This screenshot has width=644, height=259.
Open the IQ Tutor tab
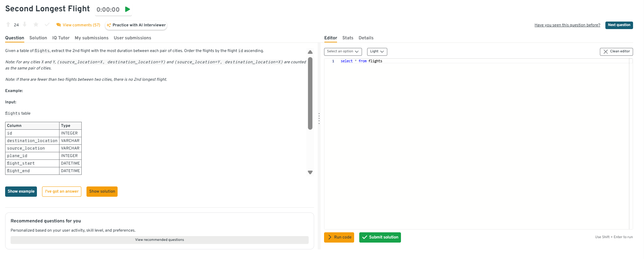coord(61,38)
